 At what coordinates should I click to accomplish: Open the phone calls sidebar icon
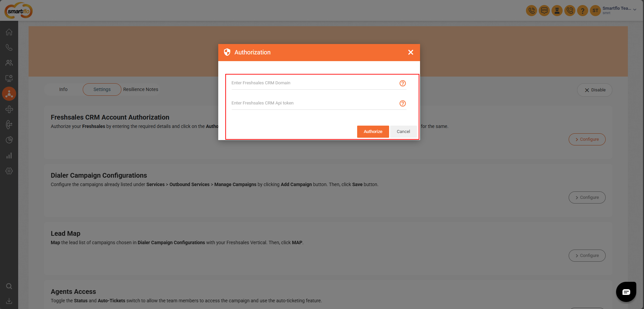(9, 48)
